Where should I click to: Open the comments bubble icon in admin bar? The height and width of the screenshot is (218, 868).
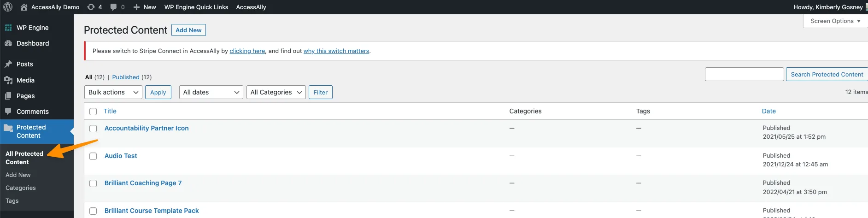coord(114,7)
